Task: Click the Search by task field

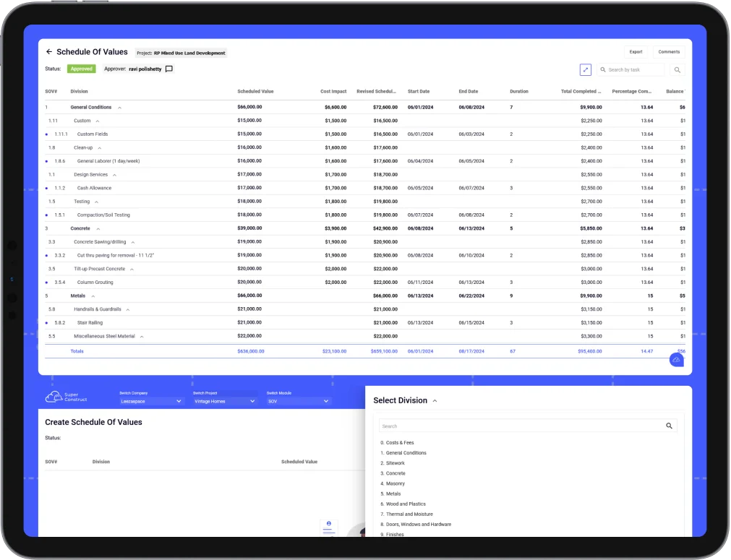Action: pos(631,70)
